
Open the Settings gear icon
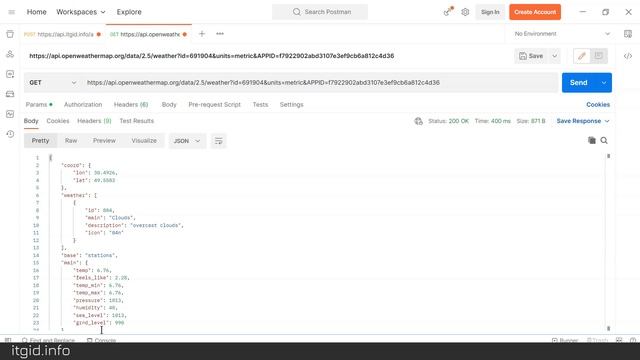pyautogui.click(x=465, y=12)
